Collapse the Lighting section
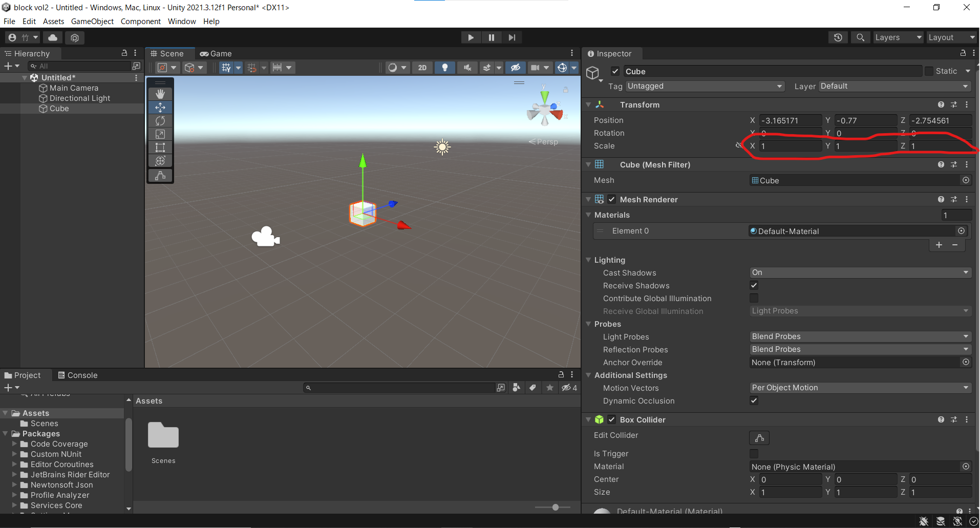The height and width of the screenshot is (528, 980). coord(588,260)
